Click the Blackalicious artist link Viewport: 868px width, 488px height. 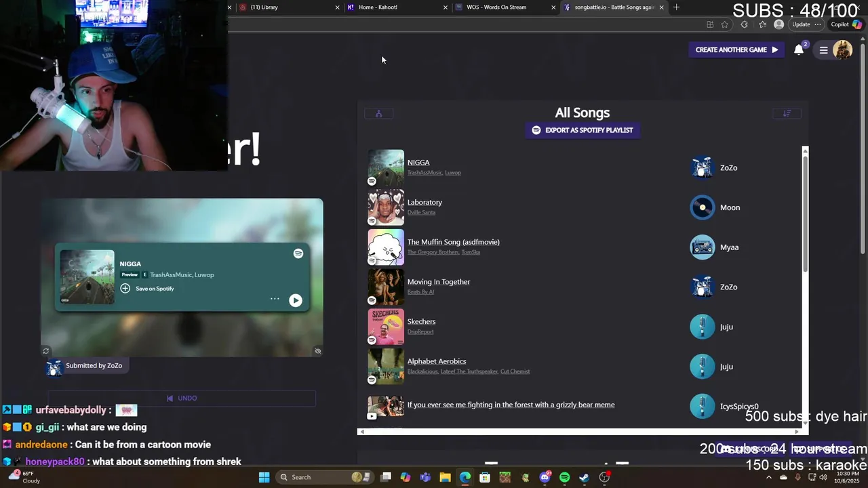422,371
